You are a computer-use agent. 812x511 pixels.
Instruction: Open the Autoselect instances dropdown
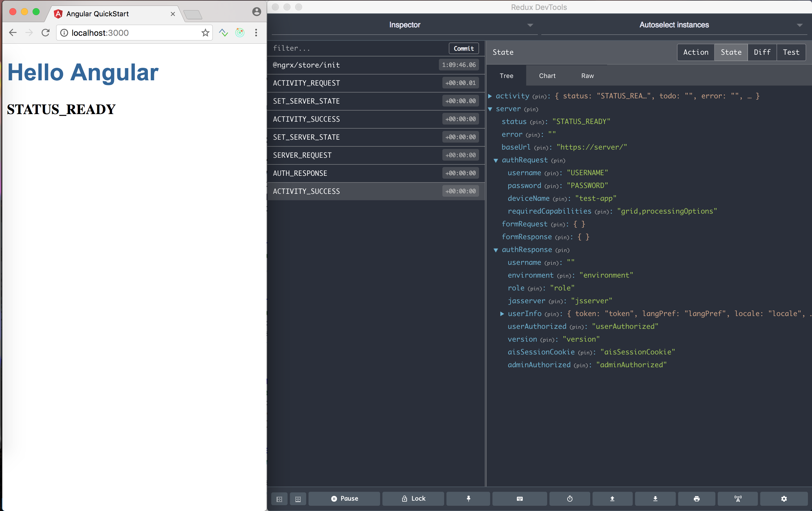click(674, 25)
